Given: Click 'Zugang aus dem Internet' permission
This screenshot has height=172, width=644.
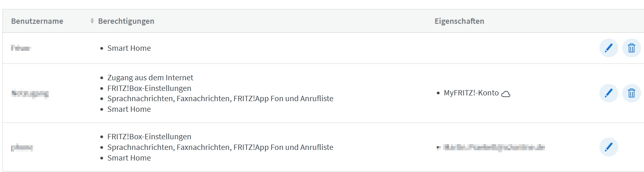Looking at the screenshot, I should click(x=150, y=77).
